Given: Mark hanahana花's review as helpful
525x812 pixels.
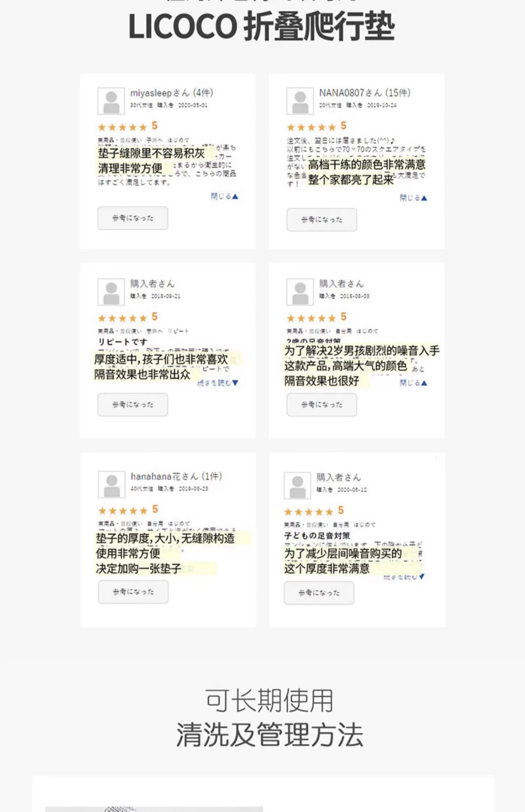Looking at the screenshot, I should point(133,592).
